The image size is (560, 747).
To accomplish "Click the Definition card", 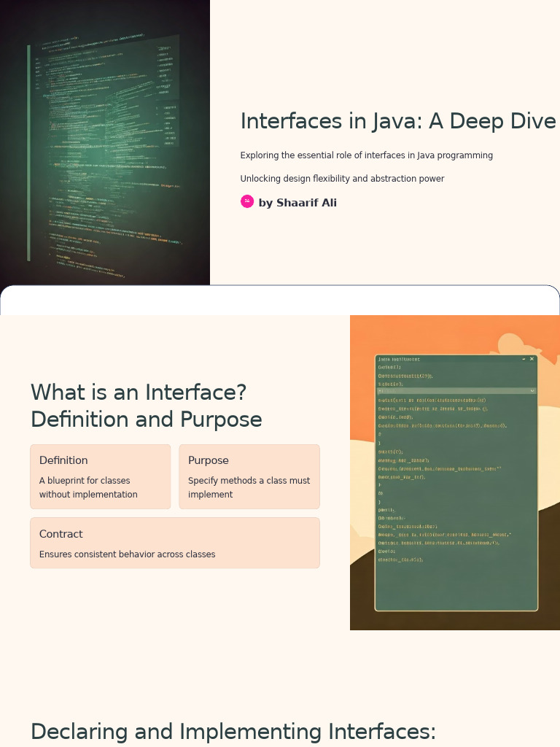I will (101, 476).
